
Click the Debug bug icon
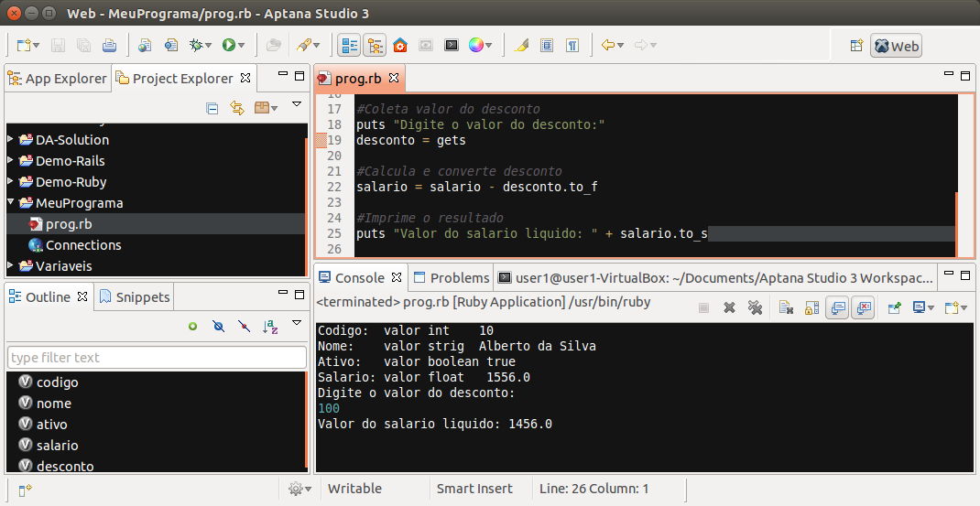click(x=195, y=45)
